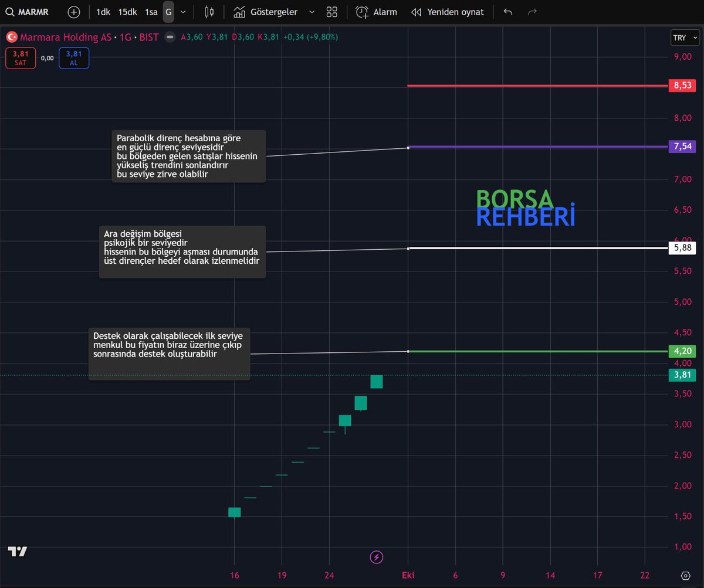Click the current price 3,81 label
Viewport: 704px width, 588px height.
click(x=682, y=375)
